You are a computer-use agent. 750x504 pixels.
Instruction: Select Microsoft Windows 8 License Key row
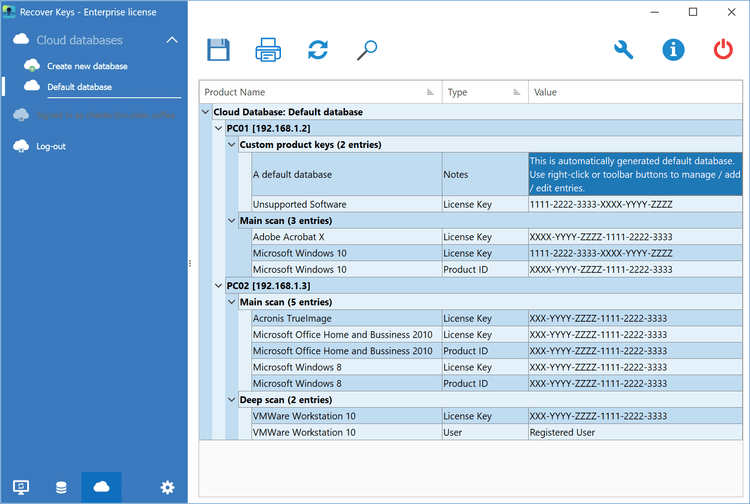click(x=497, y=367)
